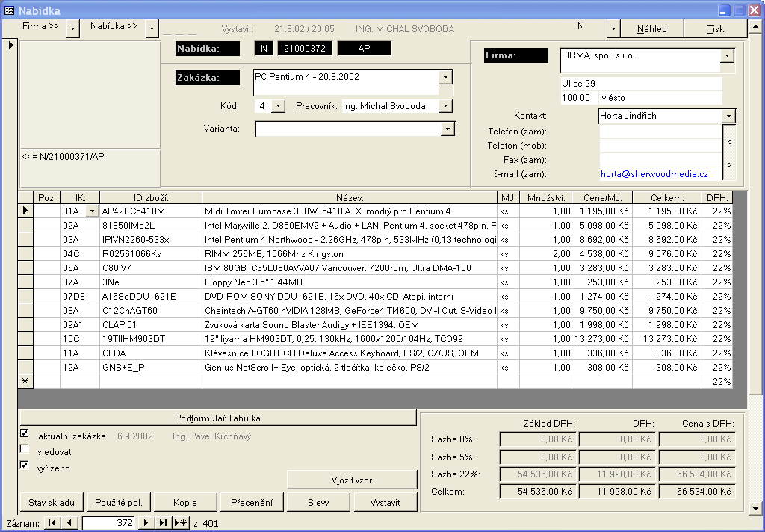The image size is (765, 532).
Task: Open the Pracovník dropdown
Action: click(x=446, y=106)
